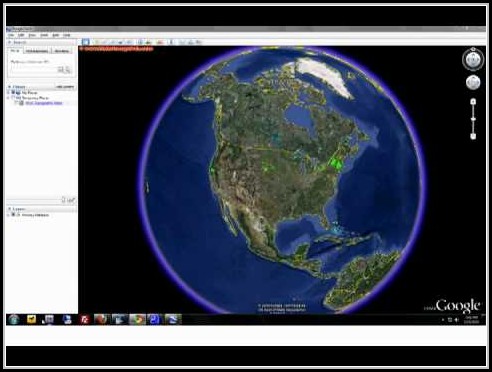Select the Primary Database layer label
This screenshot has height=372, width=492.
35,215
